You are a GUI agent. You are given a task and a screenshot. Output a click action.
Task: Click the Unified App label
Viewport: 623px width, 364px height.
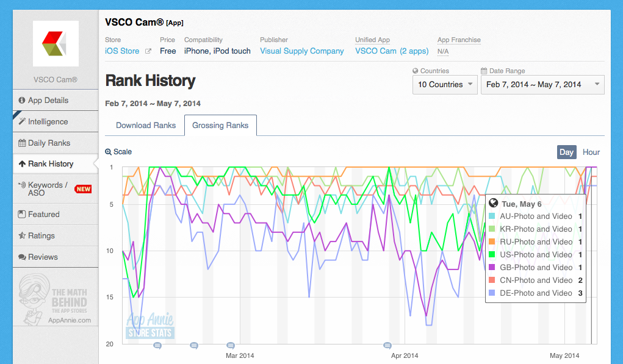372,40
